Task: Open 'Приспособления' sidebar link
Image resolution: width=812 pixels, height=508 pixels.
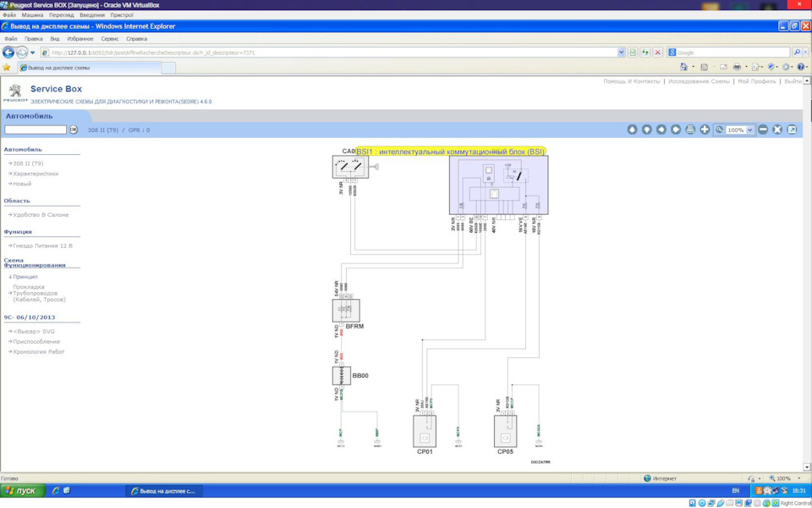Action: click(x=36, y=341)
